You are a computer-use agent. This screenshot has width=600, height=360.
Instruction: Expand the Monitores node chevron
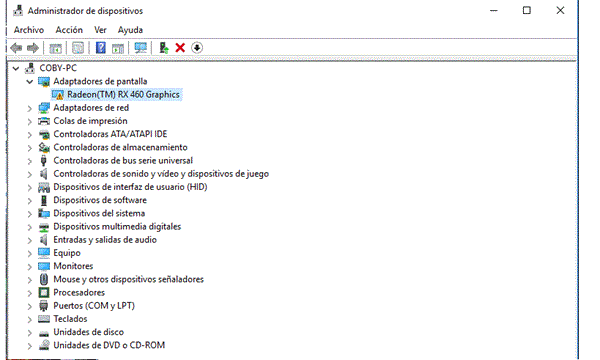(x=29, y=266)
